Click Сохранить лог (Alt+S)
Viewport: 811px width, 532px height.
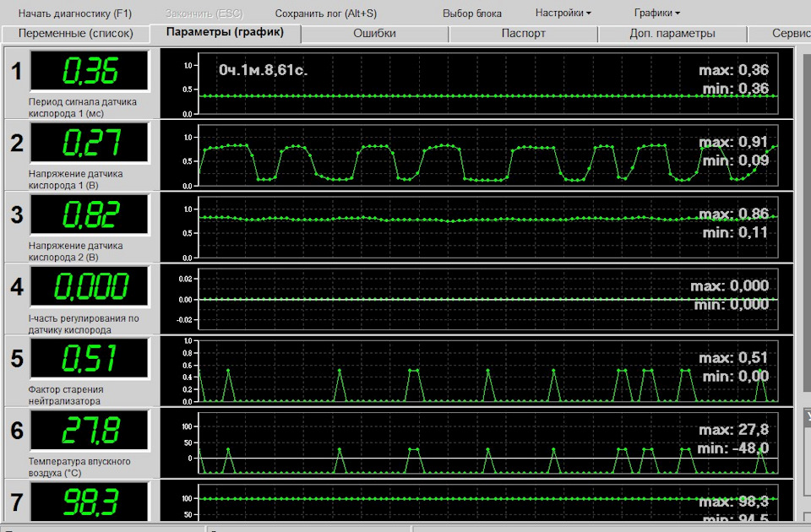pos(325,14)
